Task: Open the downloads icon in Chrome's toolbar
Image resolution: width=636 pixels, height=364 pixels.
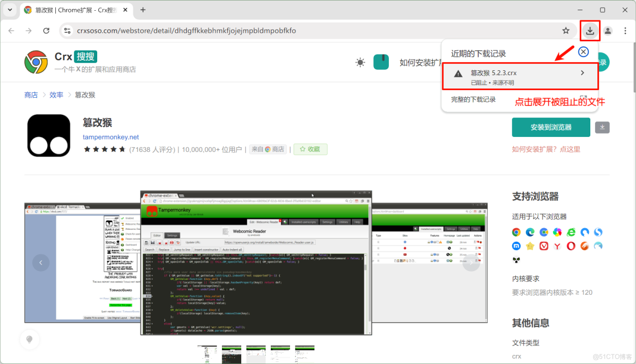Action: tap(589, 31)
